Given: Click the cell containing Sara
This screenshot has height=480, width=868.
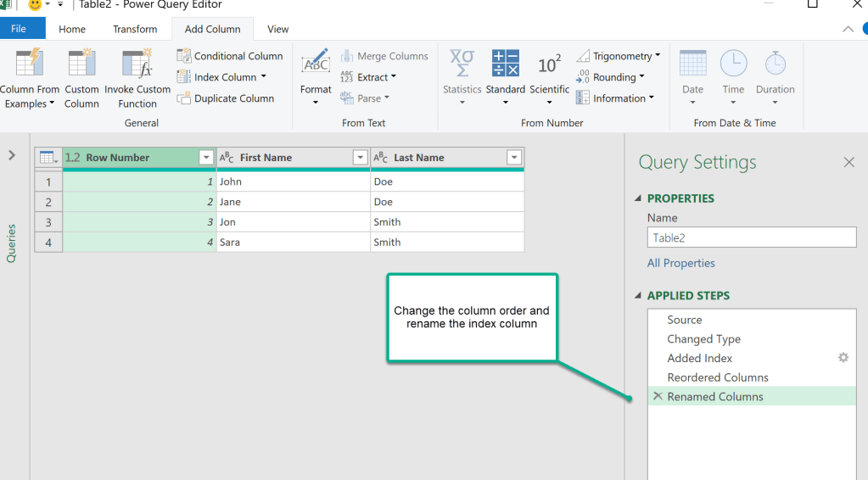Looking at the screenshot, I should coord(294,243).
